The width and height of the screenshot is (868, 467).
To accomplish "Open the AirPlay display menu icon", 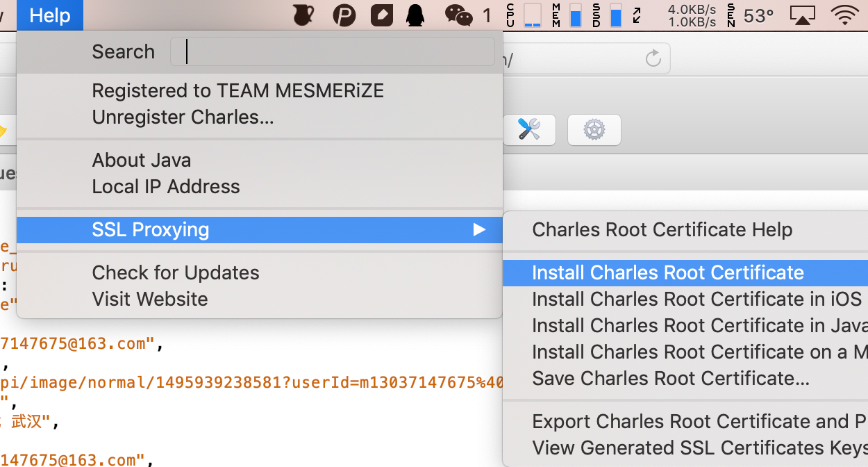I will tap(803, 15).
